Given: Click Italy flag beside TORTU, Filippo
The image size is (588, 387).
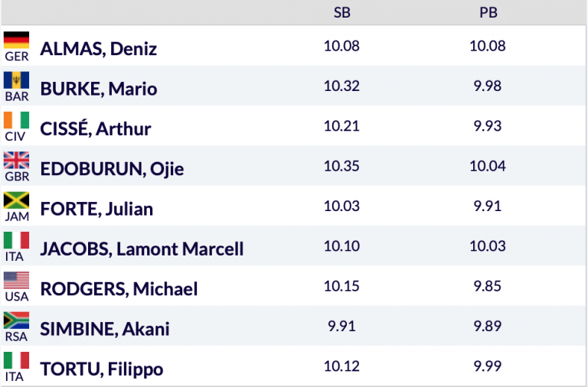Looking at the screenshot, I should [x=17, y=360].
